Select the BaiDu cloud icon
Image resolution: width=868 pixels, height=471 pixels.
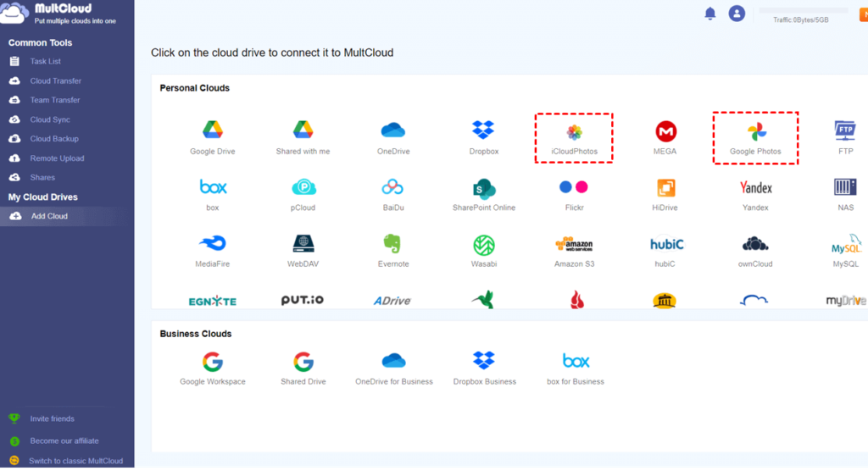pos(392,187)
